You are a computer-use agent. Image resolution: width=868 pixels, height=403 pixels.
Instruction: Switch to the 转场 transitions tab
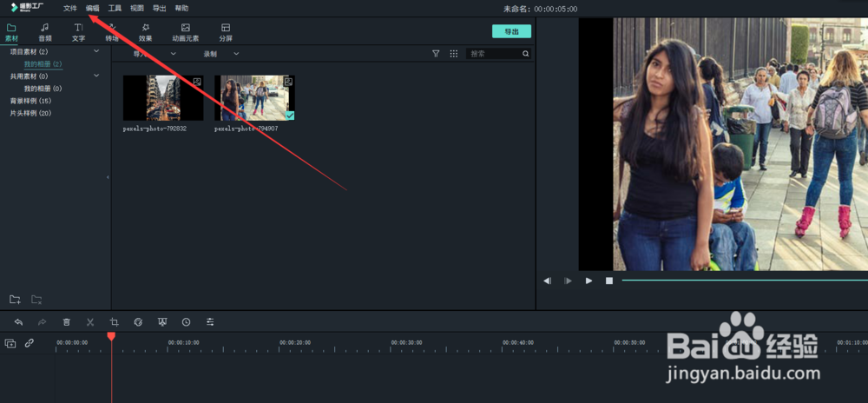click(x=112, y=33)
